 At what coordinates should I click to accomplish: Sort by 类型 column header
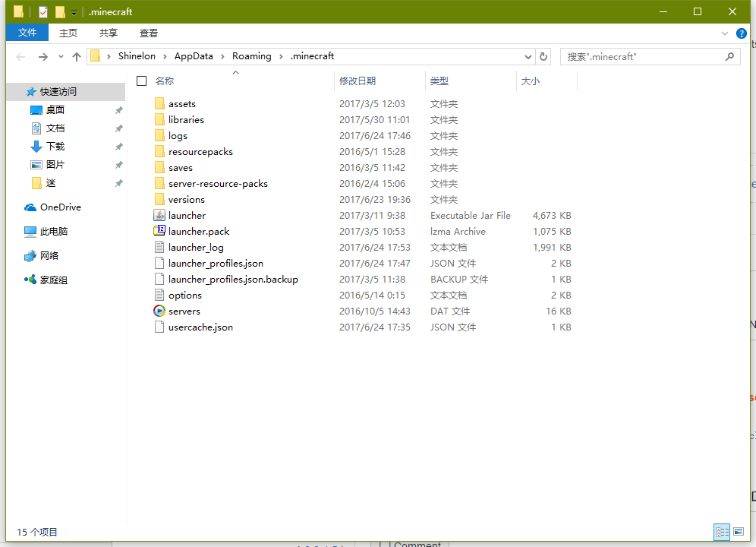439,81
